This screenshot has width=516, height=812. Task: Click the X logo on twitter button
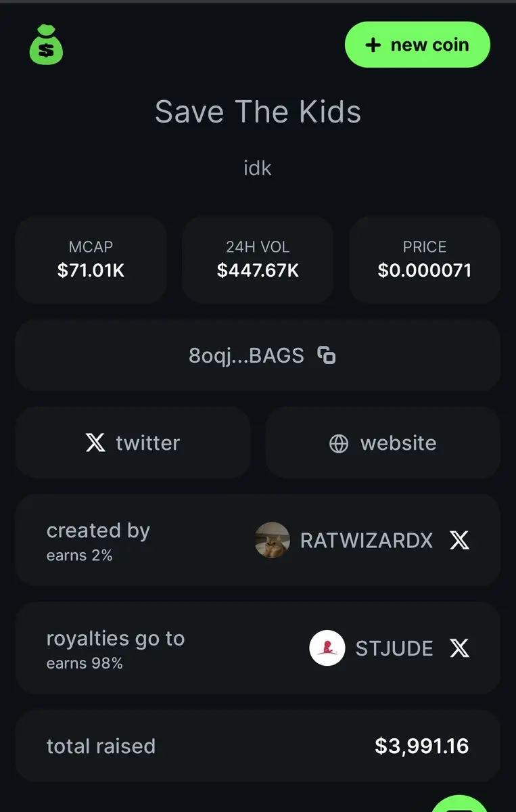95,443
